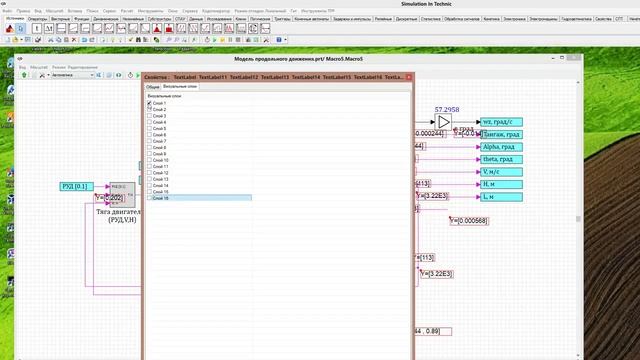This screenshot has width=640, height=360.
Task: Click the 'theta, град' output block
Action: coord(501,159)
